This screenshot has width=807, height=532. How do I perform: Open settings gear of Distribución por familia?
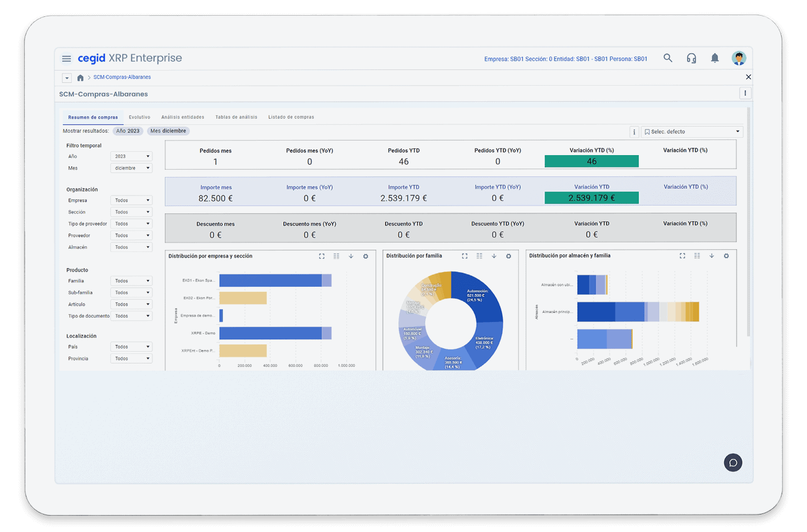(508, 256)
